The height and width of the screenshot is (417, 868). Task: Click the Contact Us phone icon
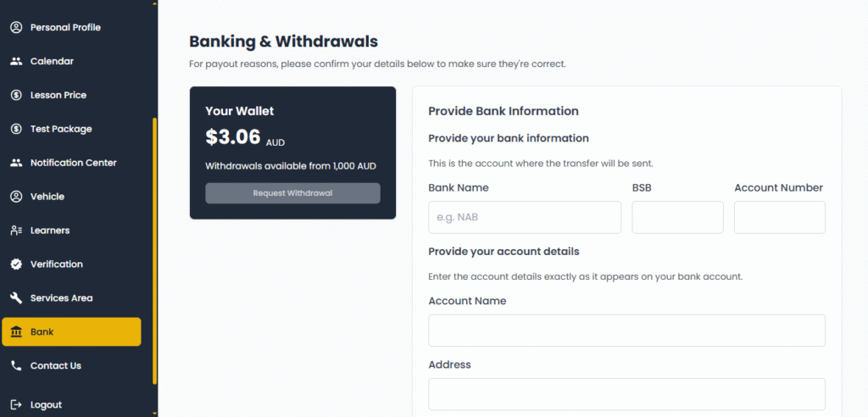[15, 366]
